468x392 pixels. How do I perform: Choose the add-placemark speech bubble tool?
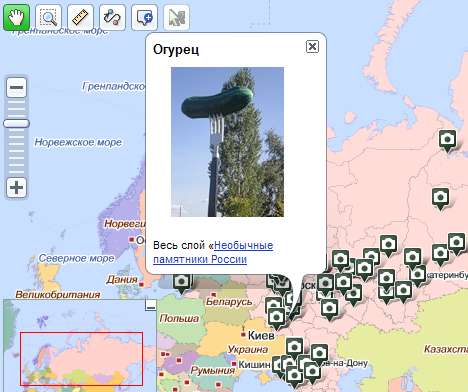[144, 17]
